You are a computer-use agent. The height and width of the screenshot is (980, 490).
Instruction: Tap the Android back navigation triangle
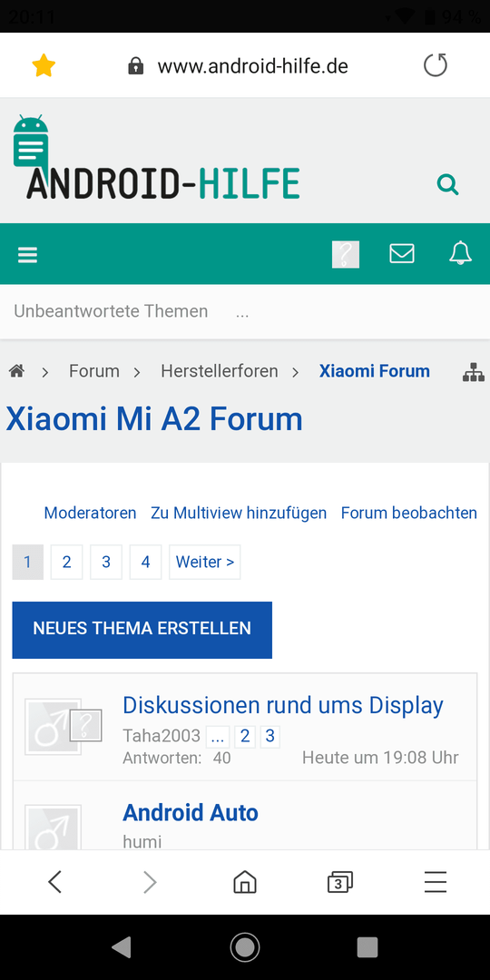tap(122, 946)
